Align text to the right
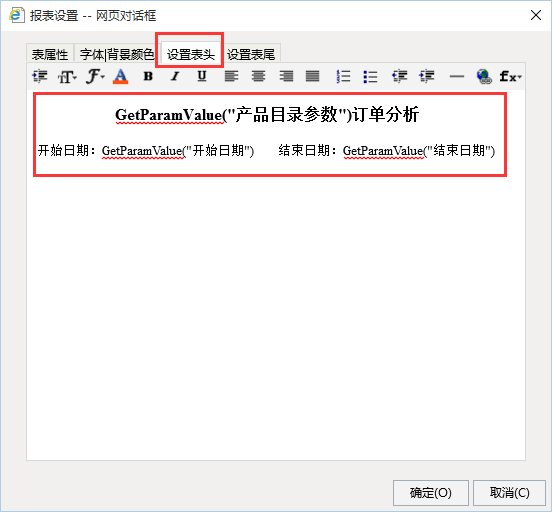The width and height of the screenshot is (552, 512). (x=286, y=76)
